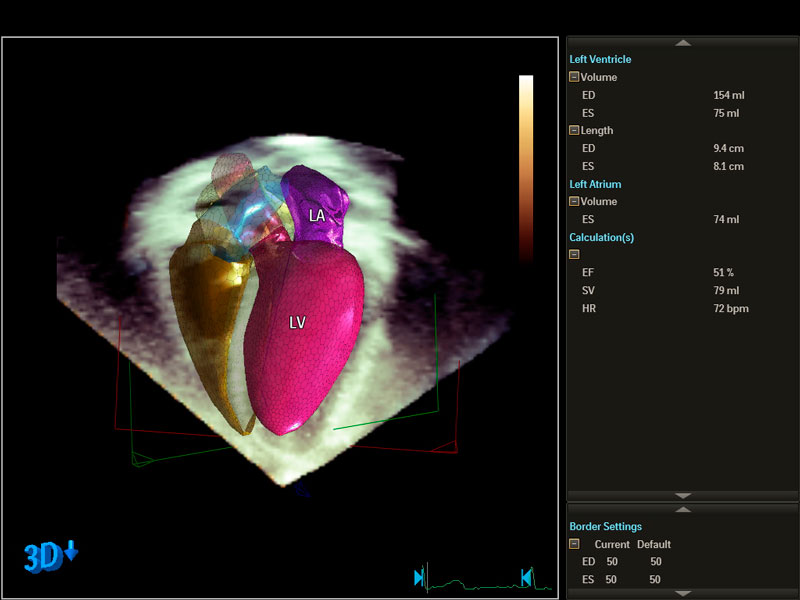Click the ED length value 9.4 cm
This screenshot has height=600, width=800.
point(729,148)
